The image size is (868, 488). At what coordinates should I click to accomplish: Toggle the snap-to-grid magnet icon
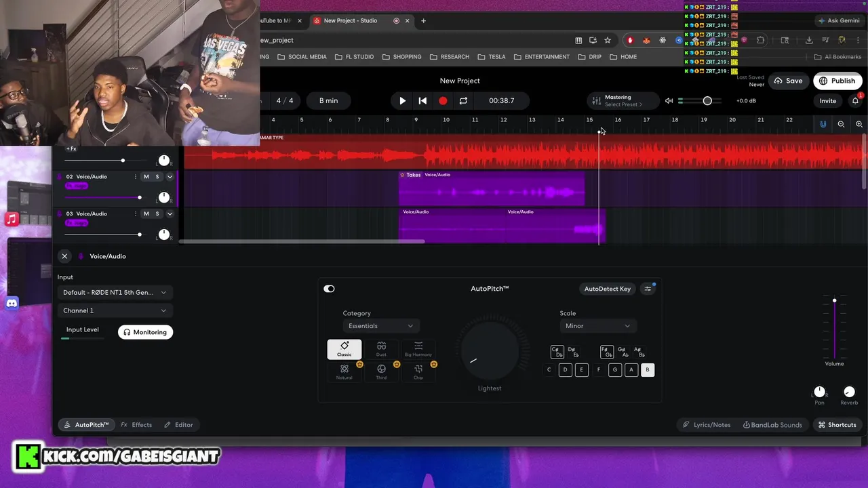click(x=823, y=124)
